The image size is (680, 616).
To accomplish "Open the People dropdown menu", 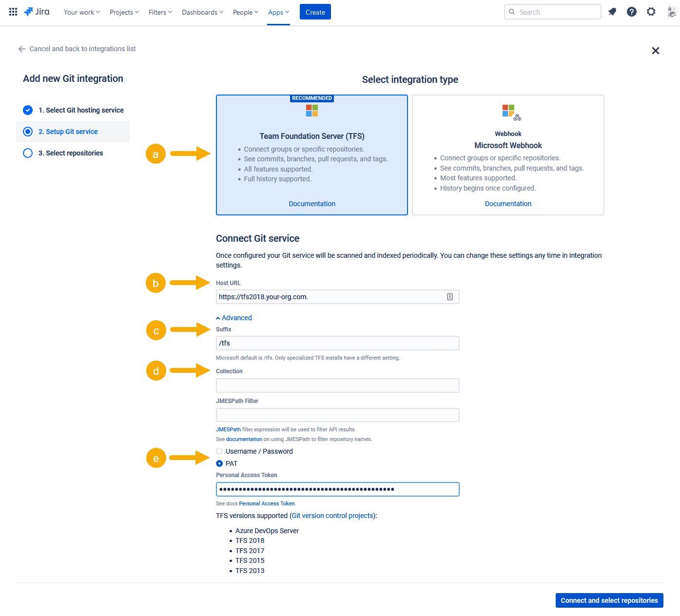I will click(246, 12).
